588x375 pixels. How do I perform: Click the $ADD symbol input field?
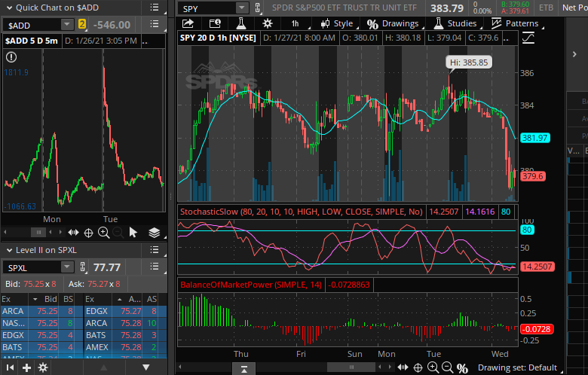(32, 26)
